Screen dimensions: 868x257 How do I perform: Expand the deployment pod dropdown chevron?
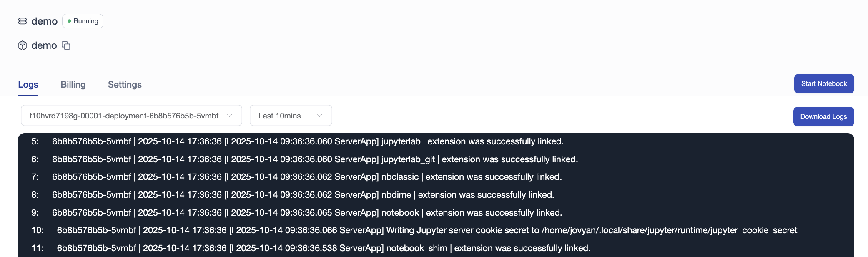point(229,116)
